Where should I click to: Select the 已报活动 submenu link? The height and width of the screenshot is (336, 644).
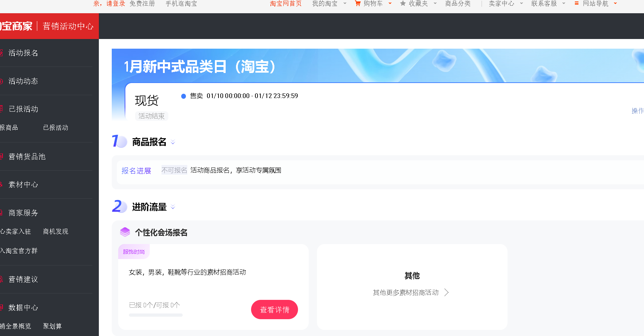pyautogui.click(x=56, y=128)
